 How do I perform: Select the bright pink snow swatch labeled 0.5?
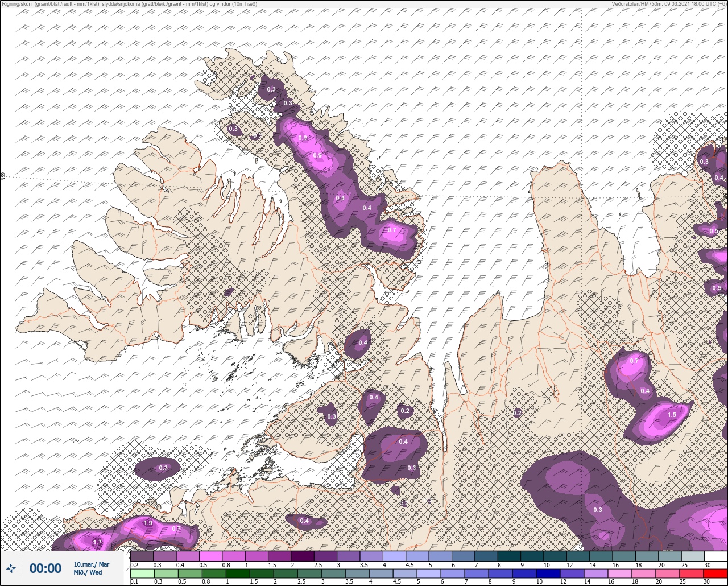pyautogui.click(x=210, y=556)
